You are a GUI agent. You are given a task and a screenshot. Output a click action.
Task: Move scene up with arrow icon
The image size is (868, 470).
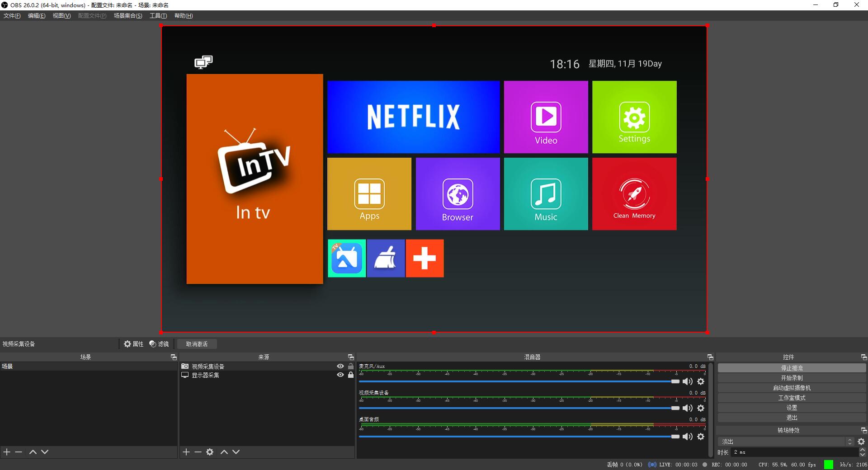(33, 452)
